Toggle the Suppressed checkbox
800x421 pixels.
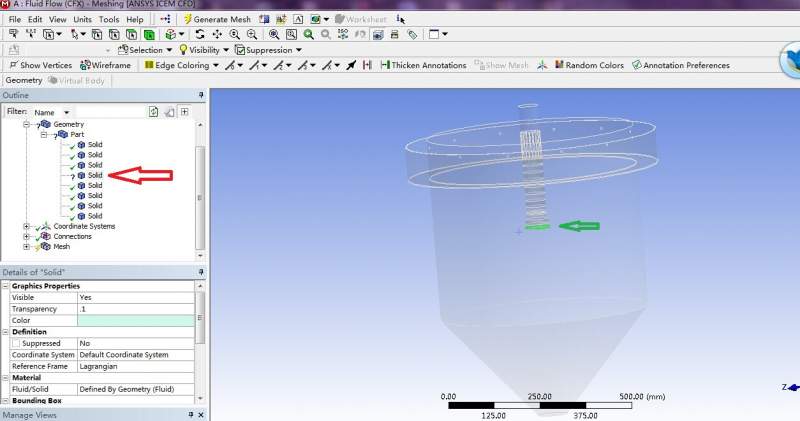(x=16, y=343)
